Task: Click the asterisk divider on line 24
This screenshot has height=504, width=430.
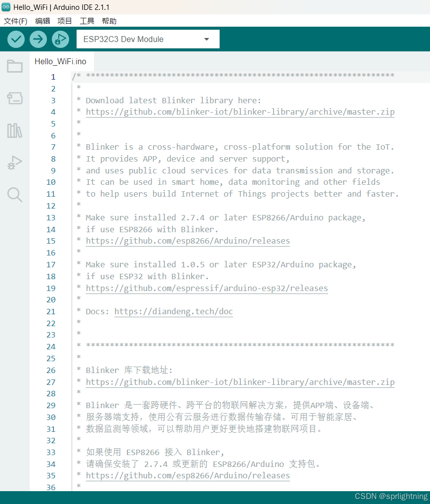Action: [240, 345]
